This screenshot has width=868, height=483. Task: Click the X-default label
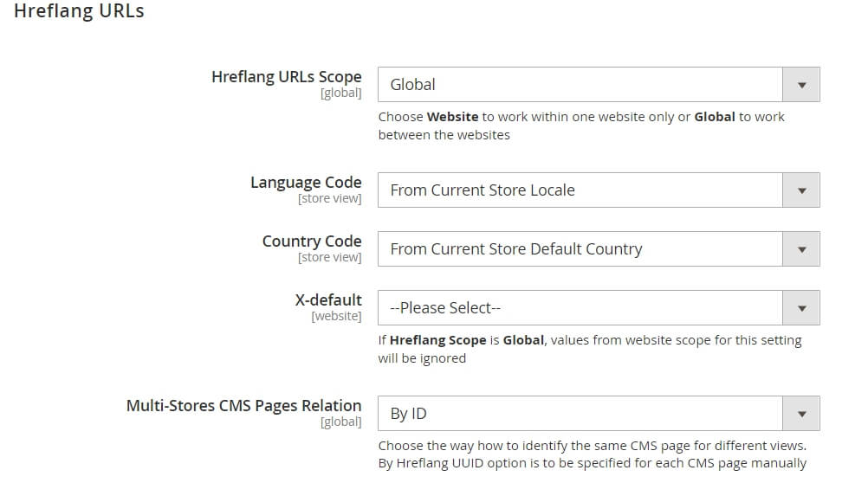click(328, 299)
